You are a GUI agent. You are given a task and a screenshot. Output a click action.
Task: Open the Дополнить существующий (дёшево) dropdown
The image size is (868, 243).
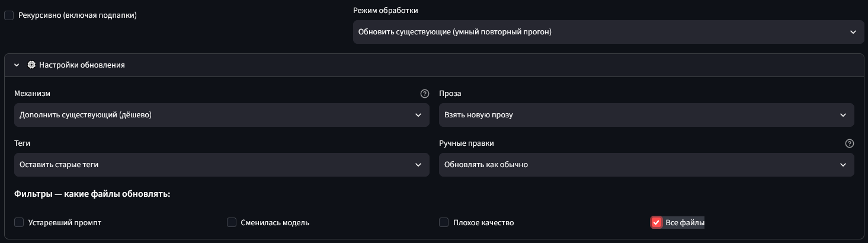click(x=222, y=115)
